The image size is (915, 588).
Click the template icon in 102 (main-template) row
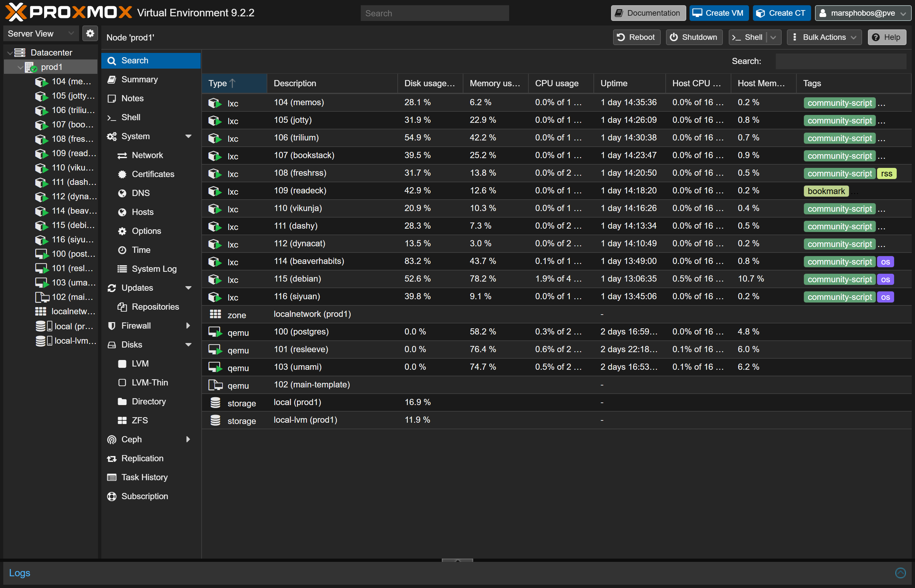pyautogui.click(x=215, y=385)
